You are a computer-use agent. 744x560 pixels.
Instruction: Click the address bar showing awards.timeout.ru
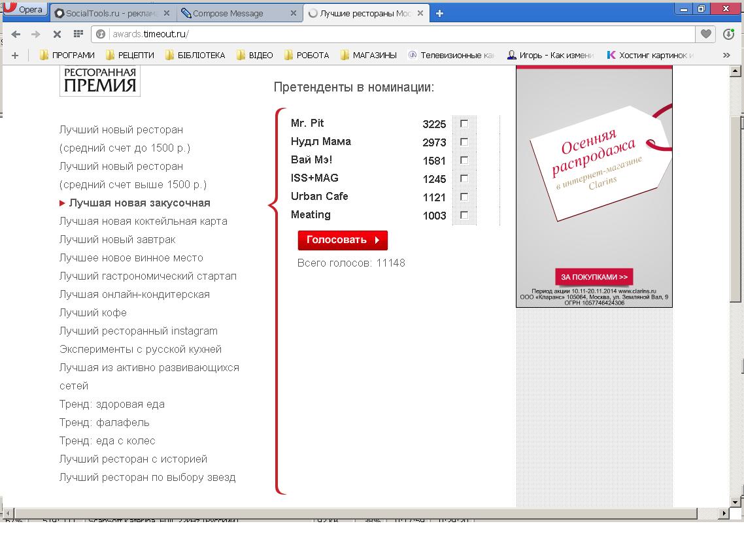(392, 34)
